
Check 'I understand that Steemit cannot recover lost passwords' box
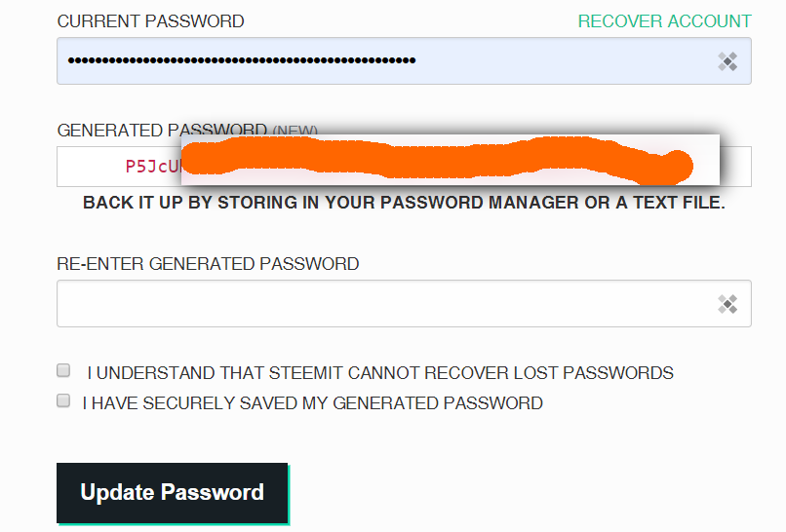[63, 370]
